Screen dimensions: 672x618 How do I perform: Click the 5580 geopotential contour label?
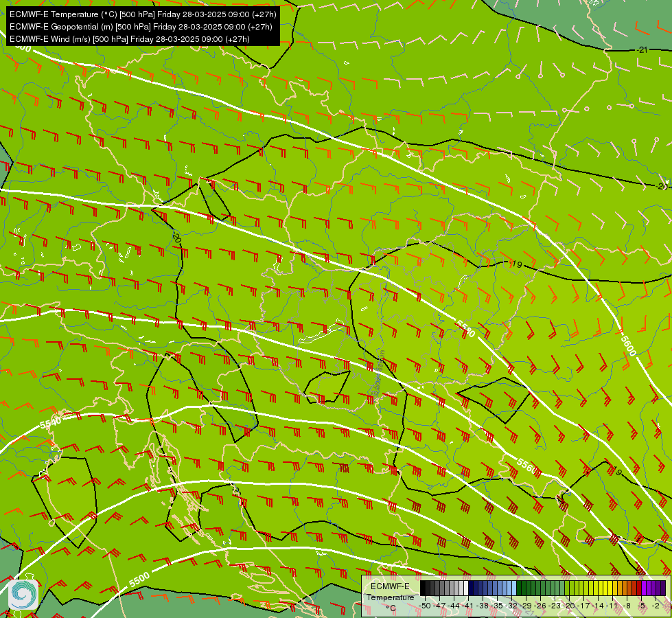(x=465, y=328)
